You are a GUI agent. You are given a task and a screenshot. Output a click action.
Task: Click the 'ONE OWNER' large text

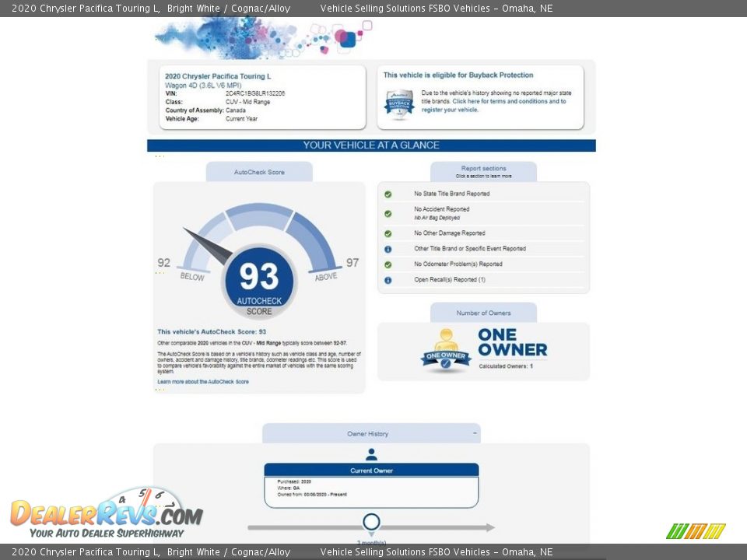pos(513,342)
